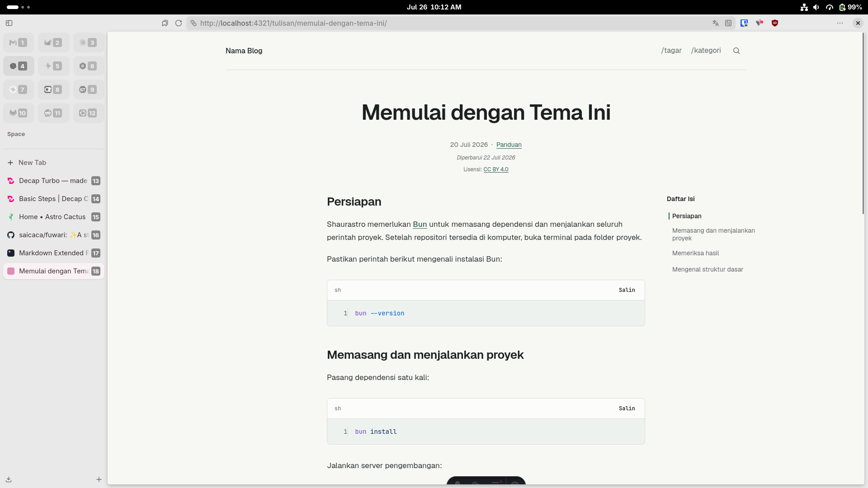Open a New Tab from sidebar

tap(54, 163)
